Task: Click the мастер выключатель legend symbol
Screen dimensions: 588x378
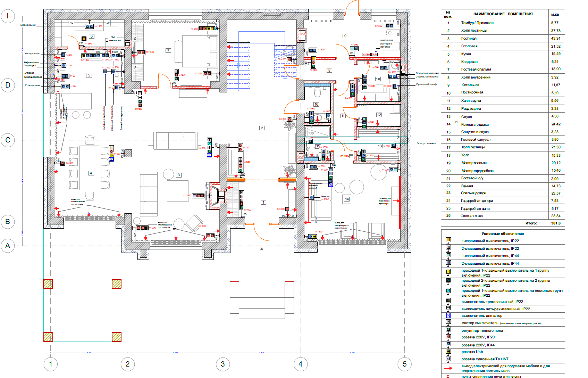Action: click(448, 322)
